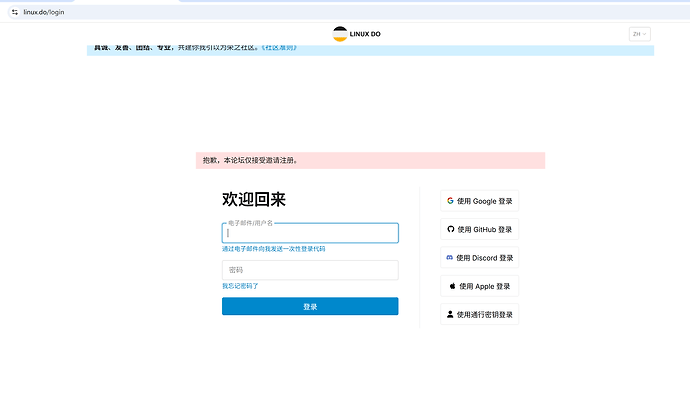The width and height of the screenshot is (690, 399).
Task: Click the GitHub octocat icon
Action: [451, 229]
